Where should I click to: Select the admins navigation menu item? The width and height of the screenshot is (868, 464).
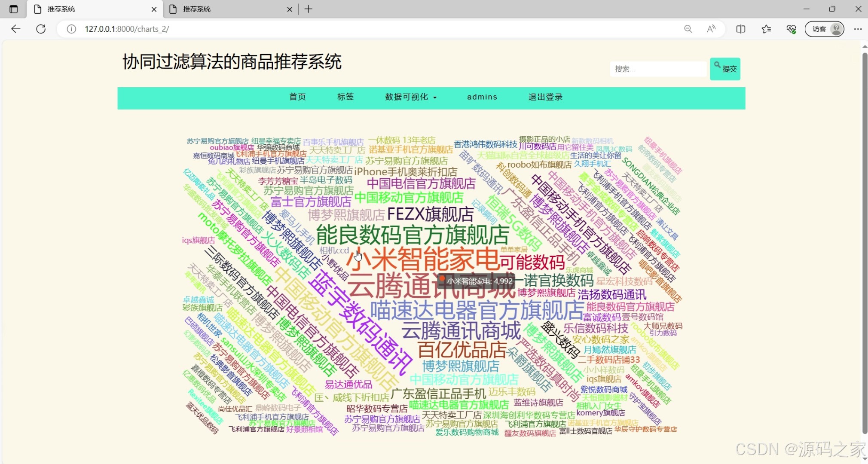pyautogui.click(x=482, y=97)
